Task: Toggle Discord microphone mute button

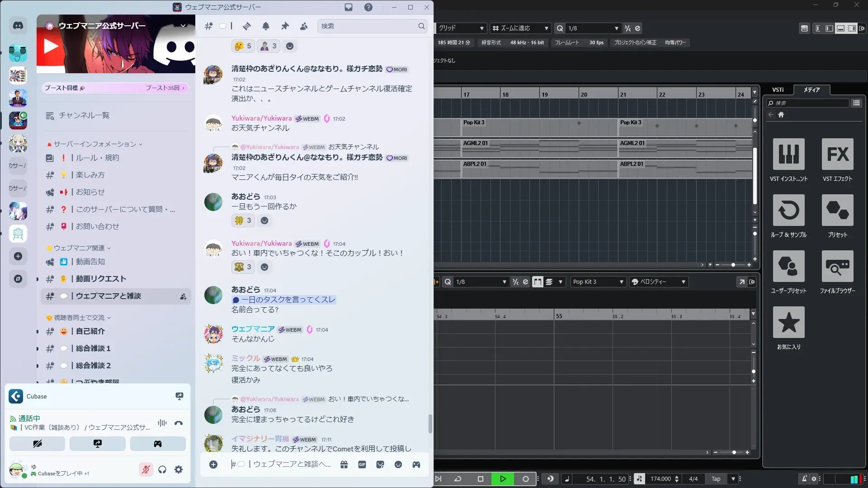Action: [x=146, y=470]
